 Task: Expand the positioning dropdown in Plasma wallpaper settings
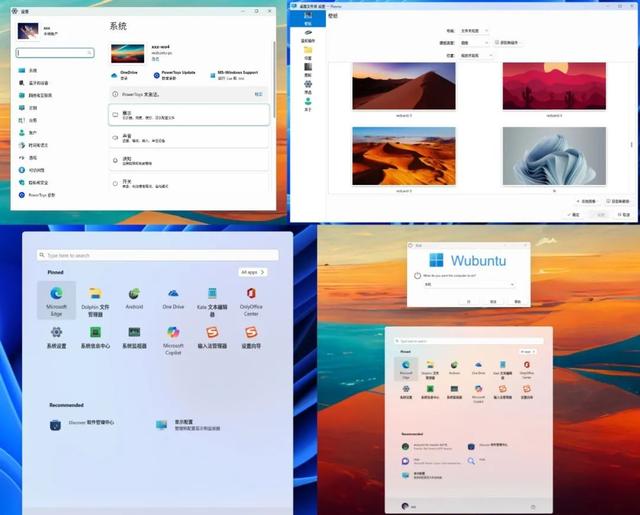[x=476, y=55]
